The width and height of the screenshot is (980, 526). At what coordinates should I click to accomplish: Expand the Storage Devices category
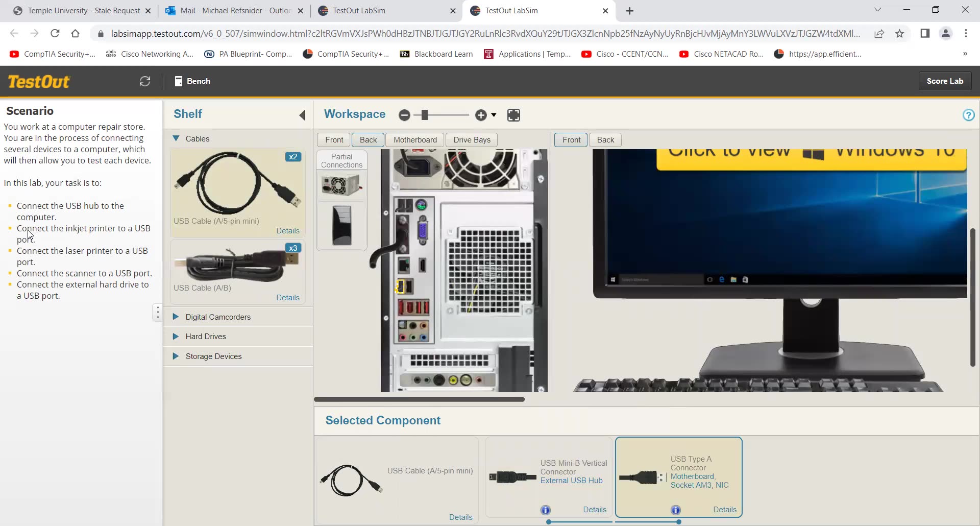click(x=176, y=356)
